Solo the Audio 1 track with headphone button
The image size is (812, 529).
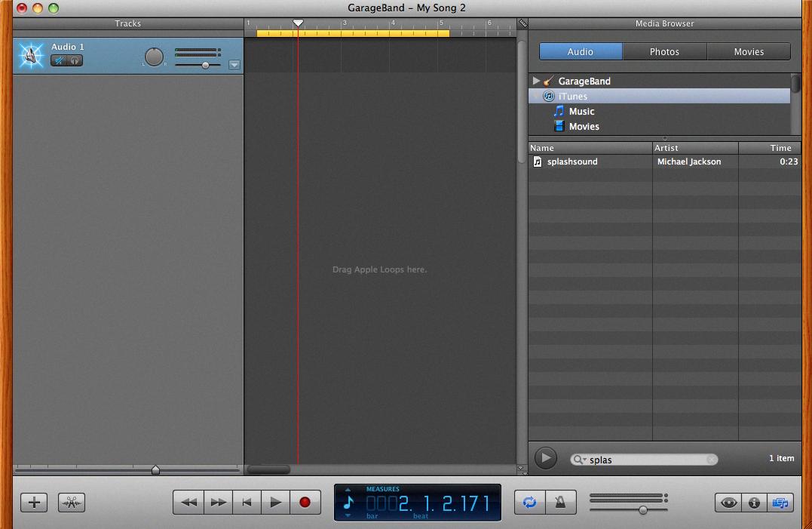pyautogui.click(x=75, y=60)
